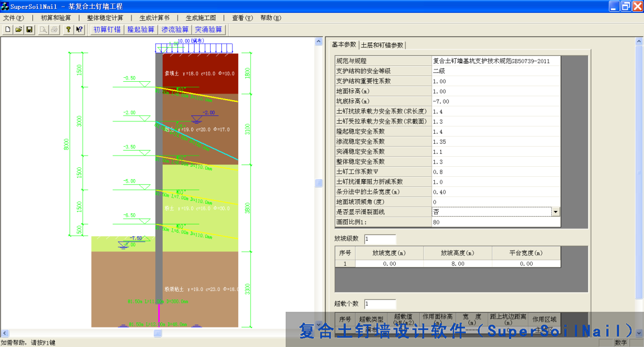This screenshot has width=644, height=347.
Task: Click the 10.00(满布) surcharge label
Action: point(191,41)
